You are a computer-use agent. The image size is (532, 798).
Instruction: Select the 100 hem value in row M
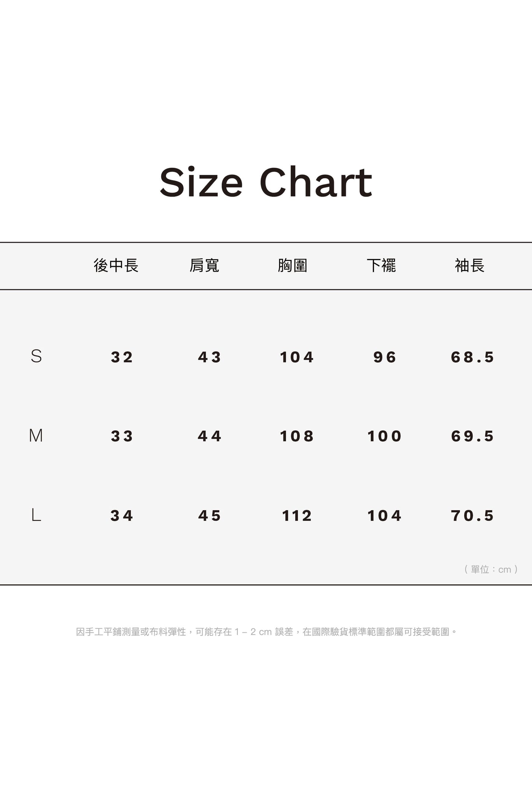point(384,436)
